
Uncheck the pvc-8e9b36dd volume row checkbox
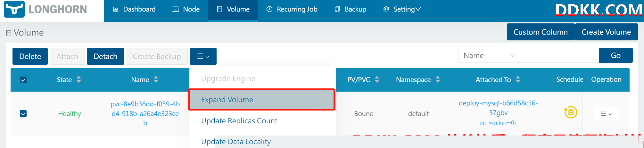coord(23,113)
